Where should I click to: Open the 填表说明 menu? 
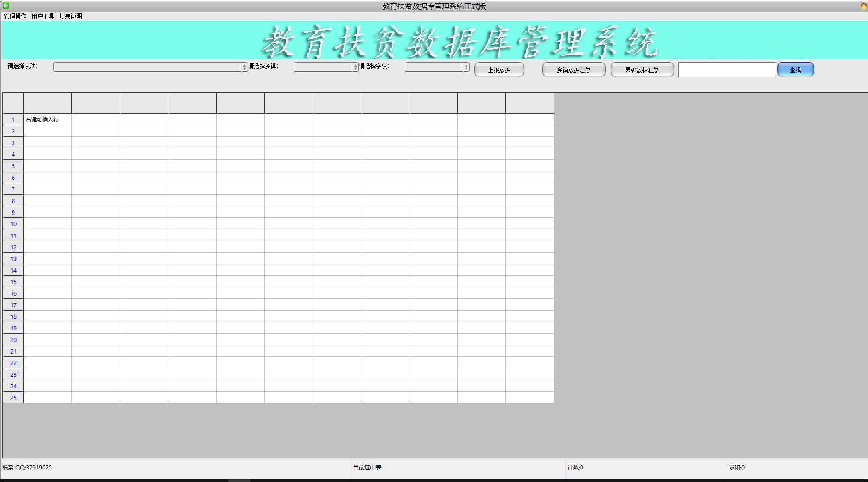pyautogui.click(x=70, y=16)
